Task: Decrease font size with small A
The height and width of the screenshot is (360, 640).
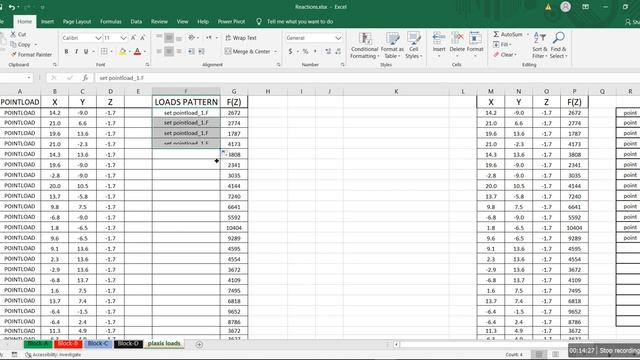Action: click(142, 38)
